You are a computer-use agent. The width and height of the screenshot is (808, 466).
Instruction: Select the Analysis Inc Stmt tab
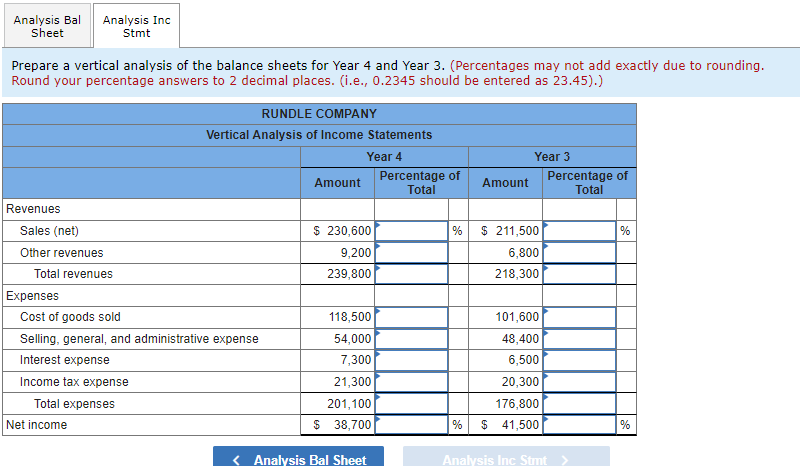tap(137, 26)
